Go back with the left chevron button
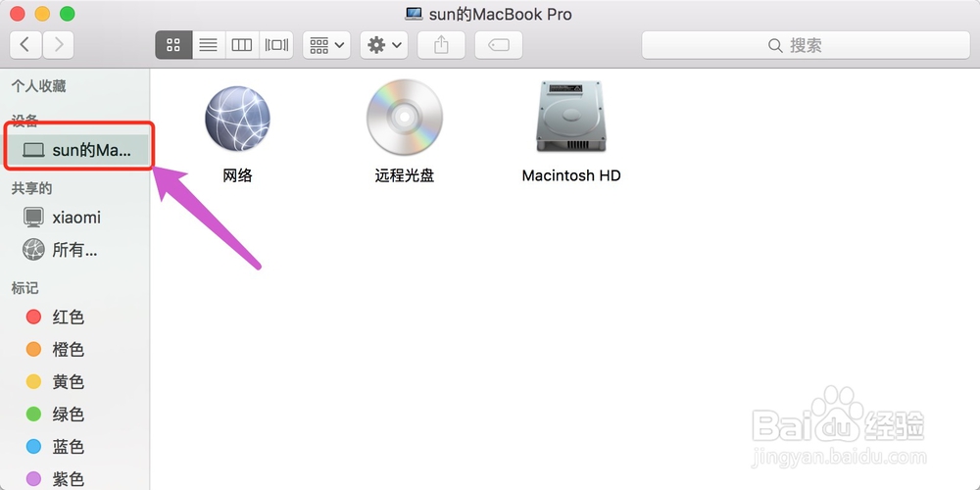Image resolution: width=980 pixels, height=490 pixels. click(25, 45)
